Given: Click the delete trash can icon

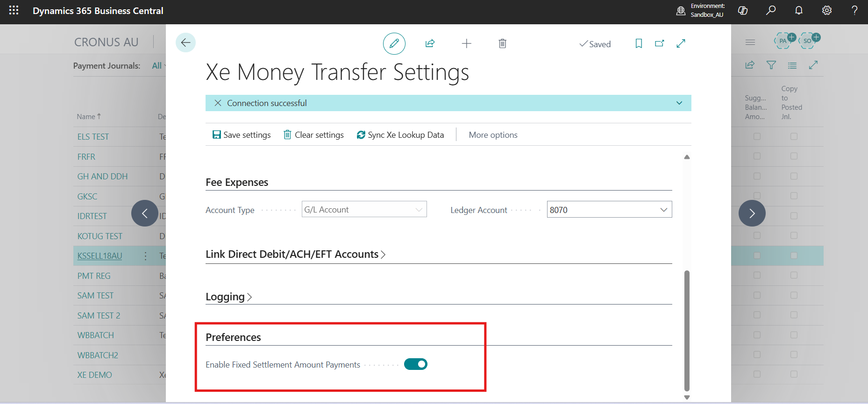Looking at the screenshot, I should (502, 43).
